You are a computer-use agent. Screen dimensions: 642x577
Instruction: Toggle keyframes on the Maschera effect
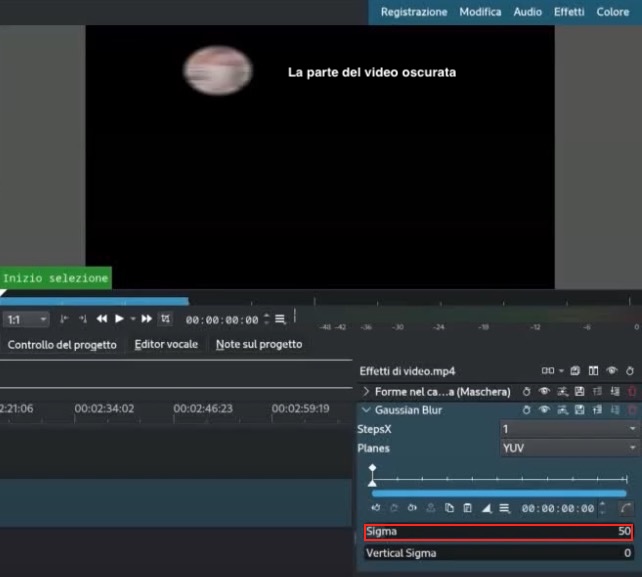527,392
